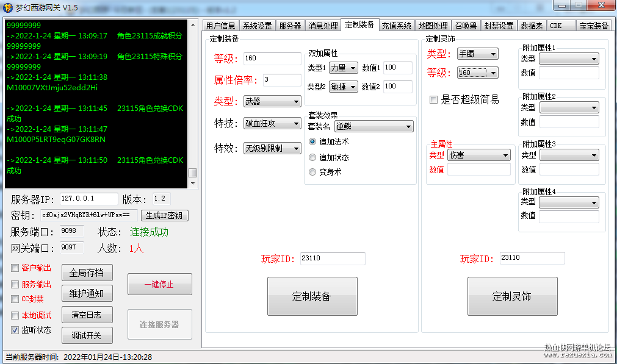Click 数值2 input field
The image size is (617, 364).
coord(398,87)
